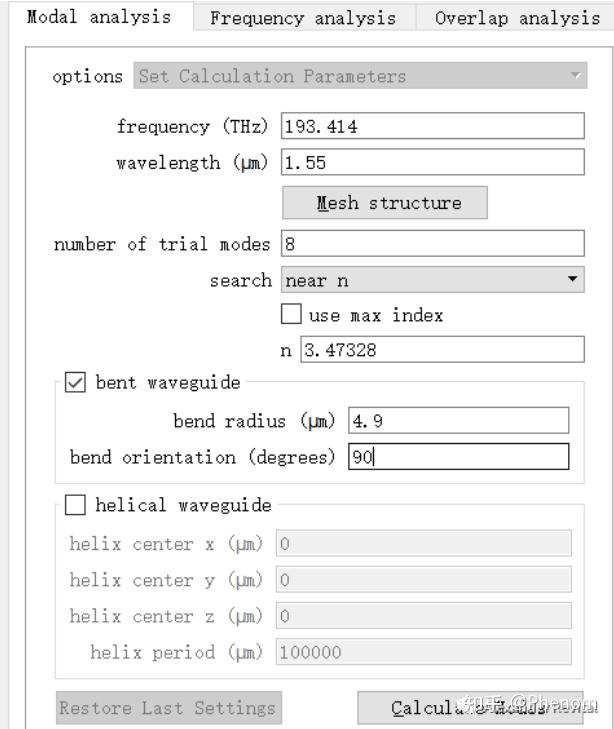Enable the use max index checkbox
Viewport: 614px width, 729px height.
coord(291,315)
